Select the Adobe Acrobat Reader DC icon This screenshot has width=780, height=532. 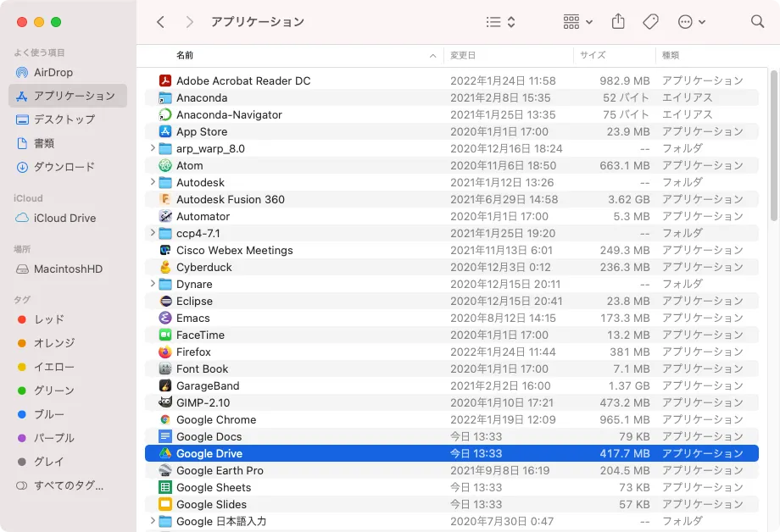(165, 80)
